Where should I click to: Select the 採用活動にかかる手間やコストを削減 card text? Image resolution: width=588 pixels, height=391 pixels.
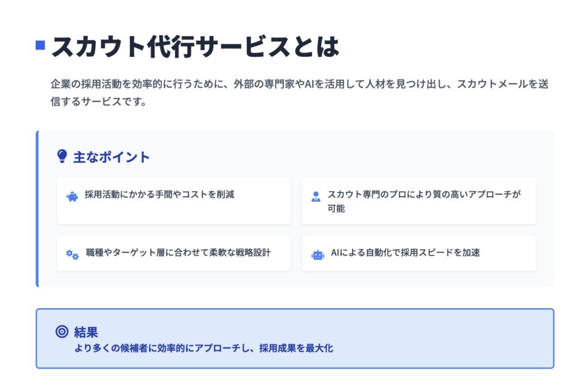(x=159, y=195)
